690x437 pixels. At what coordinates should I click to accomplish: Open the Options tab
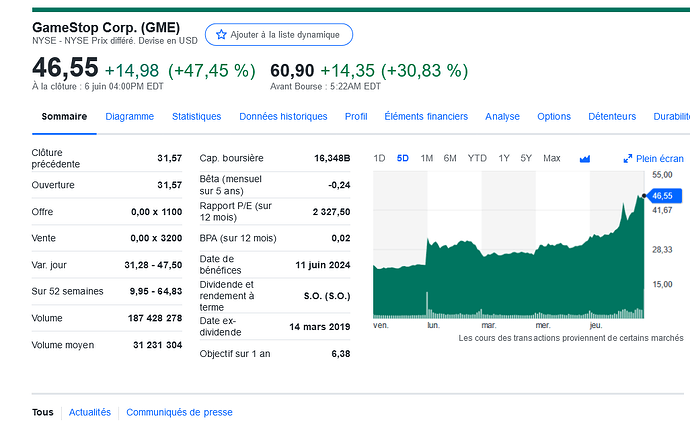click(554, 117)
